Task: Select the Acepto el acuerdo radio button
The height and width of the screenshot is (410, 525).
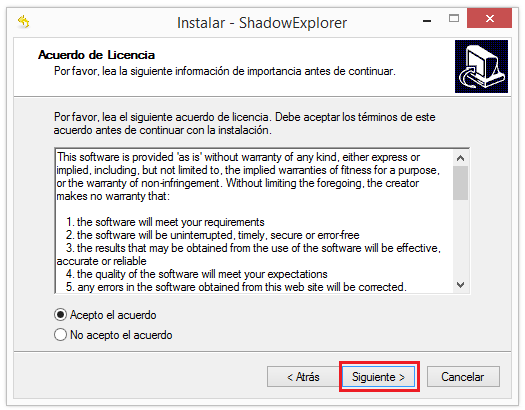Action: coord(60,315)
